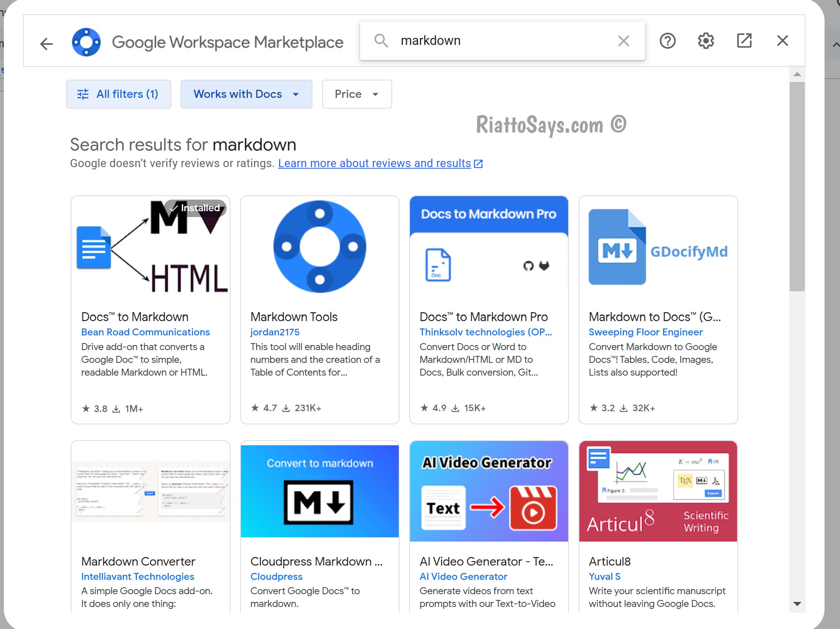Open the Bean Road Communications developer link
This screenshot has width=840, height=629.
coord(145,332)
